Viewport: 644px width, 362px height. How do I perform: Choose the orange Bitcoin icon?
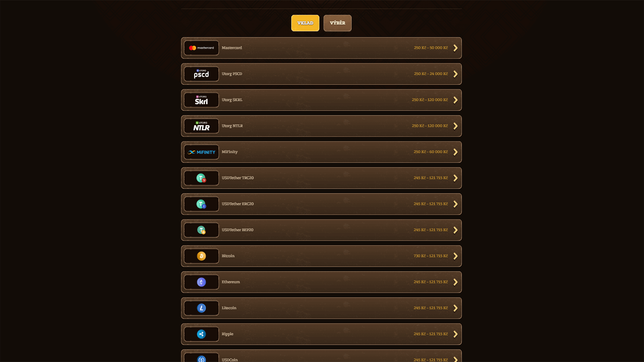coord(201,256)
